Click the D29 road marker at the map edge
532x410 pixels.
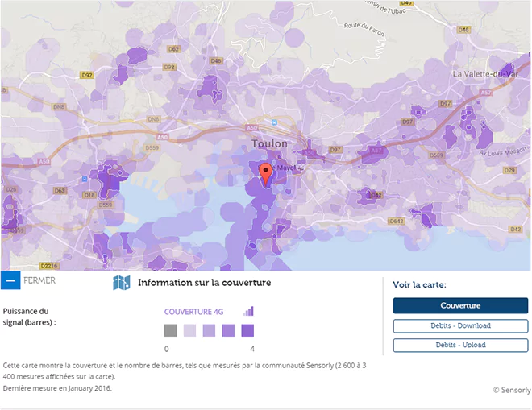click(509, 170)
